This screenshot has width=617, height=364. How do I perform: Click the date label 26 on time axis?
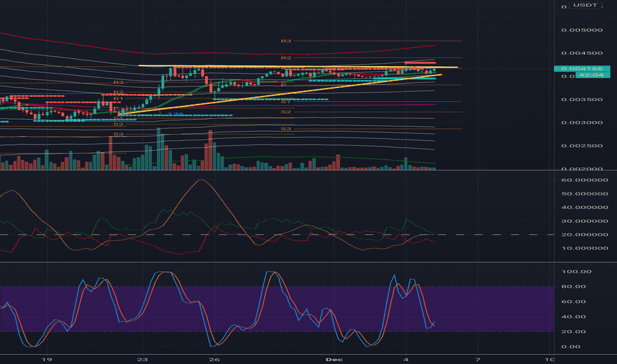point(214,359)
